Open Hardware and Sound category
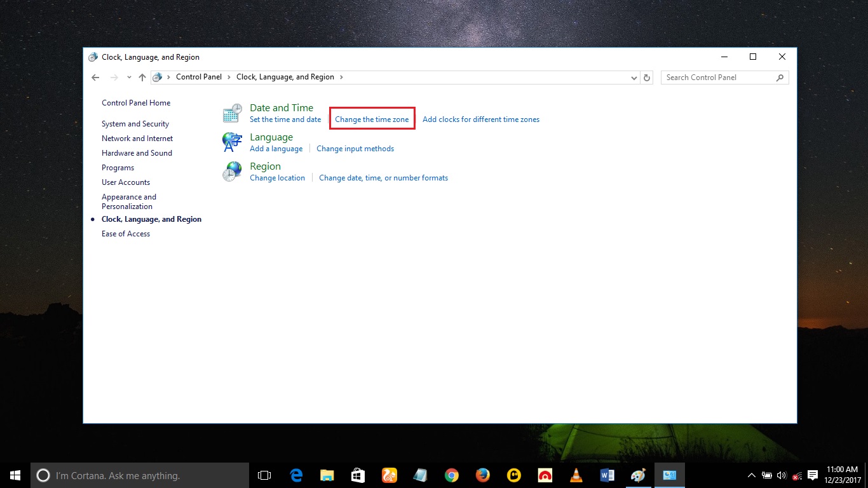868x488 pixels. tap(137, 153)
